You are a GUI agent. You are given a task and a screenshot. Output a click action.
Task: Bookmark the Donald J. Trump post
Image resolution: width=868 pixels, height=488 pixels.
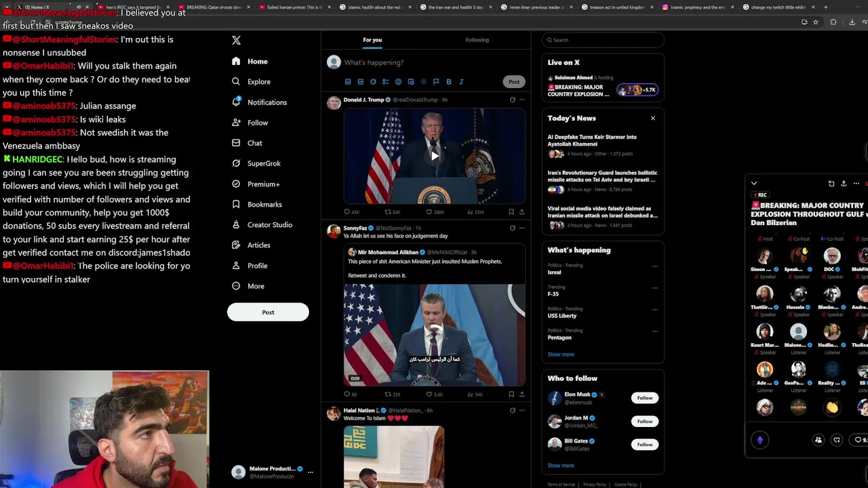click(x=511, y=212)
